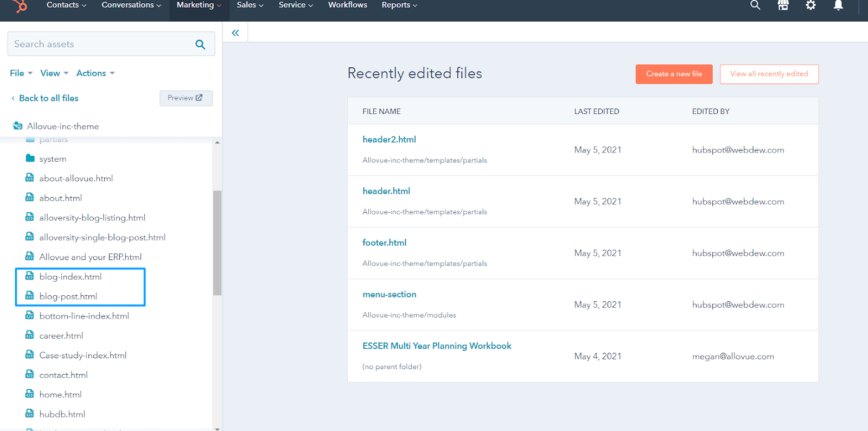
Task: Click the Preview button
Action: 186,98
